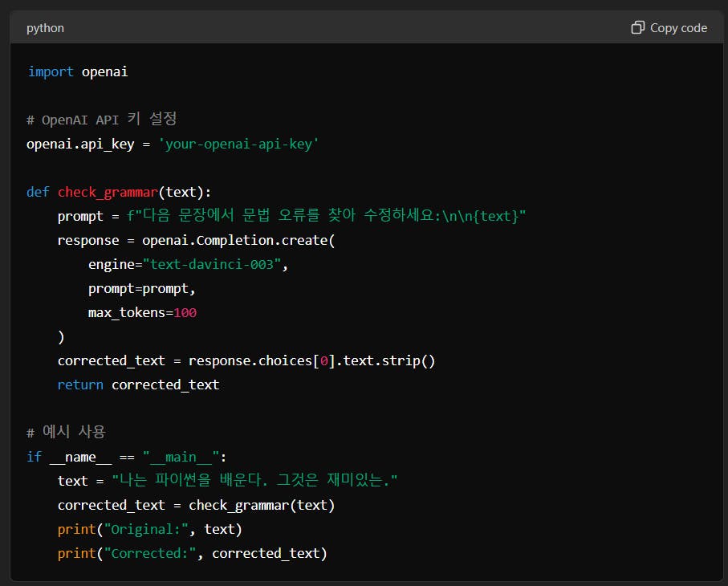Click 'response.choices[0].text.strip()' expression
The width and height of the screenshot is (728, 586).
coord(311,360)
